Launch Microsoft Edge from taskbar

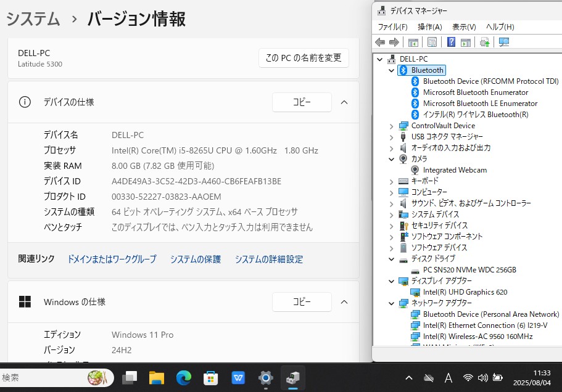pyautogui.click(x=183, y=378)
